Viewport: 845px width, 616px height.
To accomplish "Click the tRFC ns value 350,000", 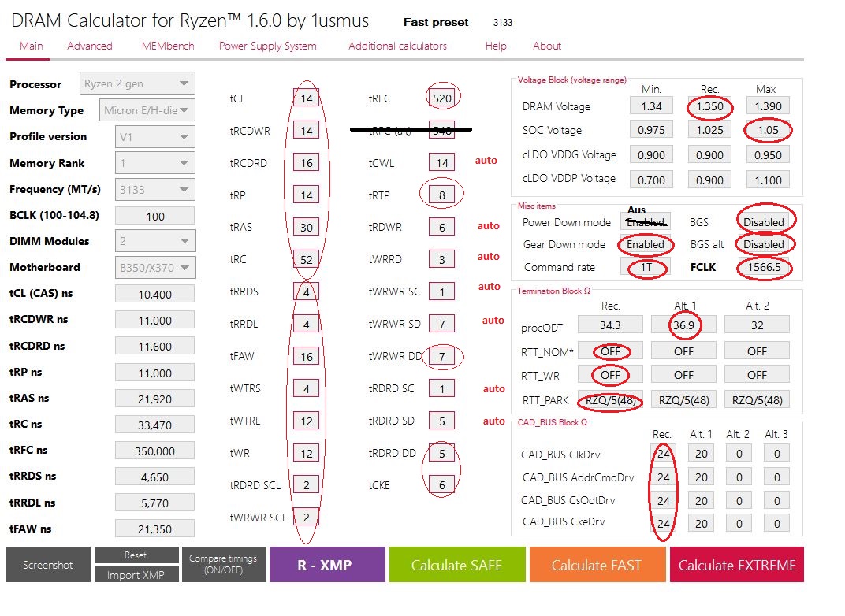I will pyautogui.click(x=155, y=451).
